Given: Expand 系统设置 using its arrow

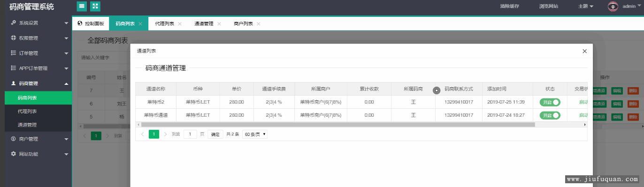Looking at the screenshot, I should pos(66,23).
